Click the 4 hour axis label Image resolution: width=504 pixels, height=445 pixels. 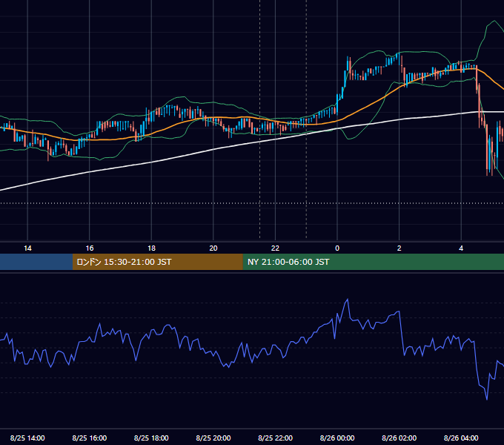(461, 248)
